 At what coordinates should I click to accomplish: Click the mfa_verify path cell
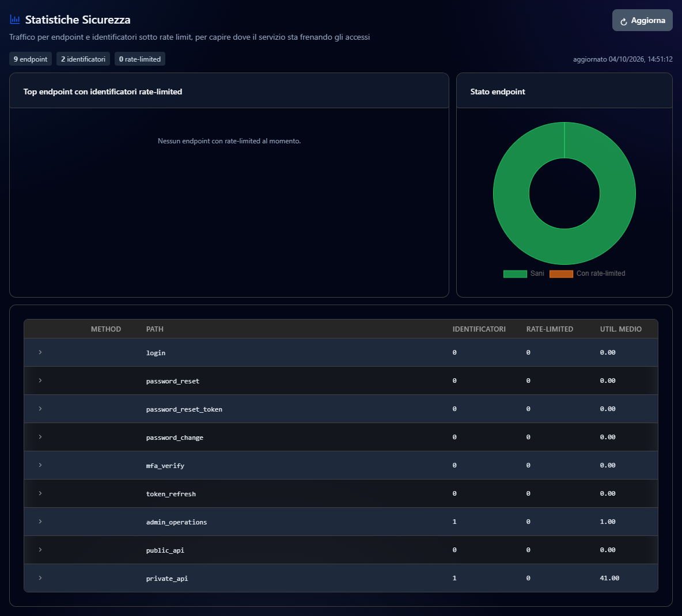tap(165, 466)
